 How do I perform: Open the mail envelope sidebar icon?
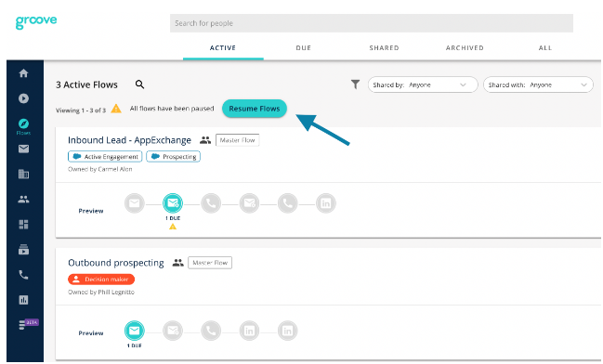coord(23,149)
